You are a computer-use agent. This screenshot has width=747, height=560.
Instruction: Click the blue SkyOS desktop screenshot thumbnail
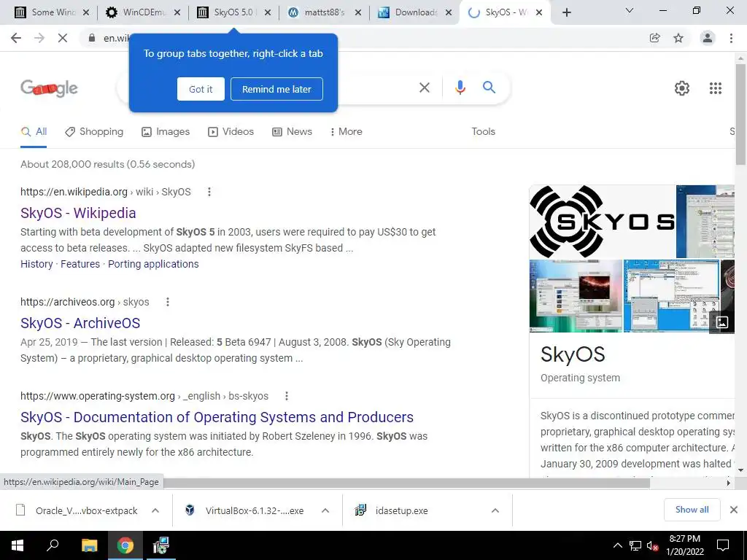tap(671, 296)
